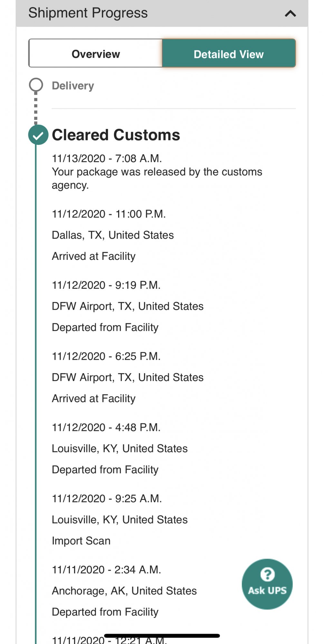The image size is (324, 644).
Task: Click the dotted timeline segment below Delivery
Action: [x=36, y=108]
